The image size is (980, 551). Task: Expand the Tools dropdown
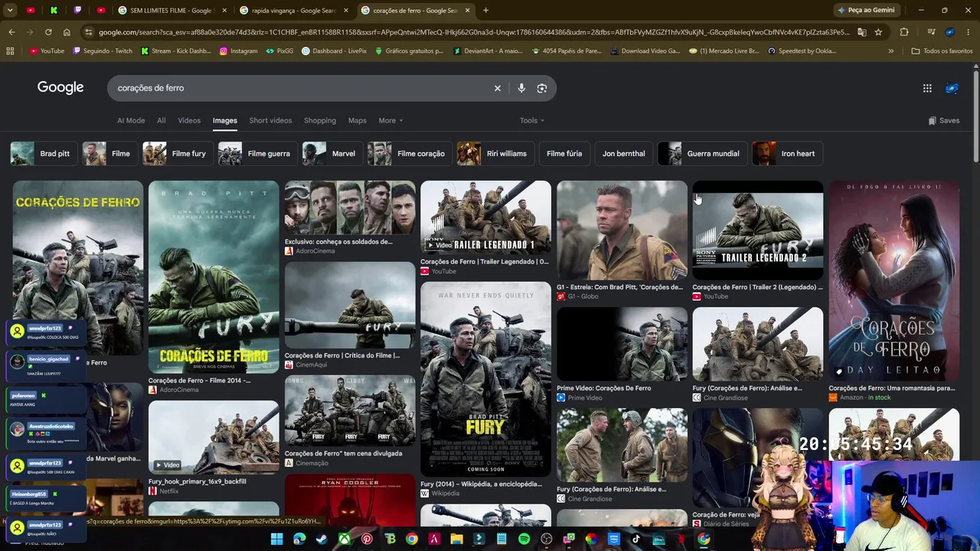pyautogui.click(x=532, y=120)
